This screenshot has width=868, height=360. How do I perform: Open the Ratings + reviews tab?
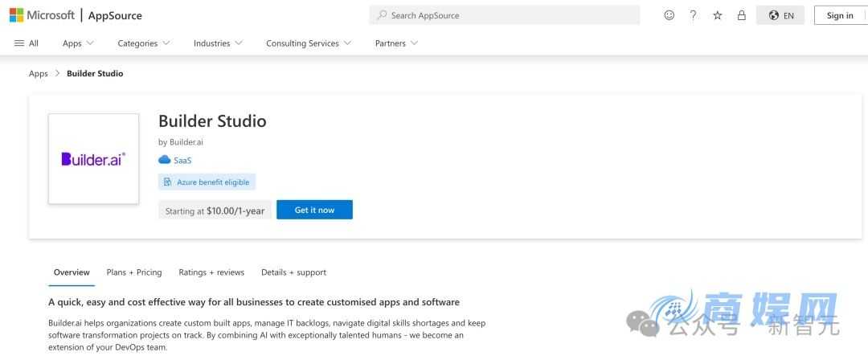pos(211,272)
